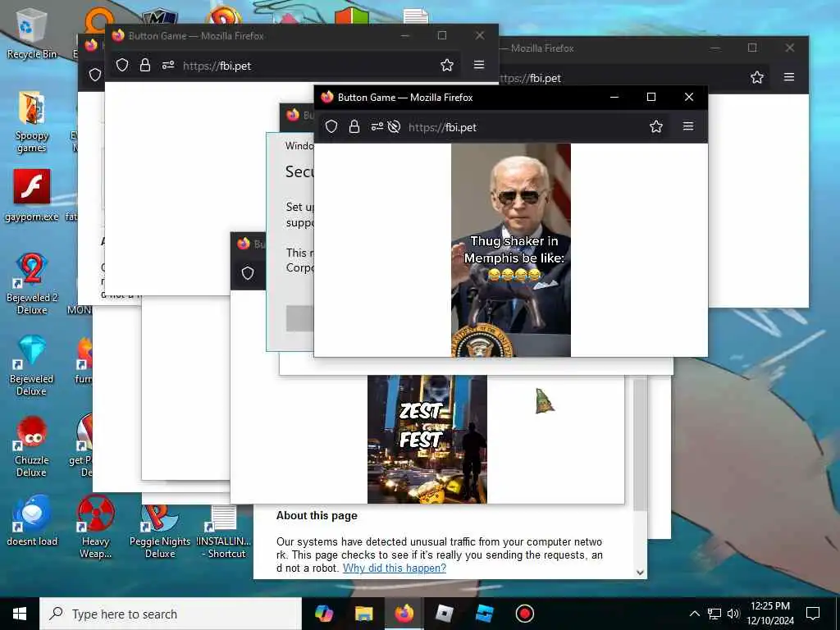The width and height of the screenshot is (840, 630).
Task: Open permissions icon in front Firefox window
Action: pyautogui.click(x=377, y=126)
